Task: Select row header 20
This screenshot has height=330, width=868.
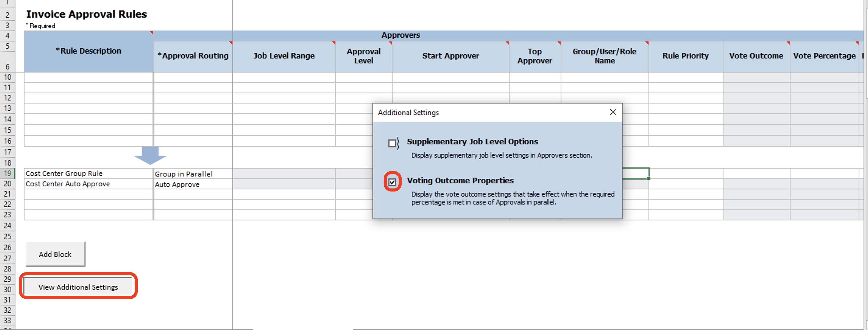Action: pos(7,184)
